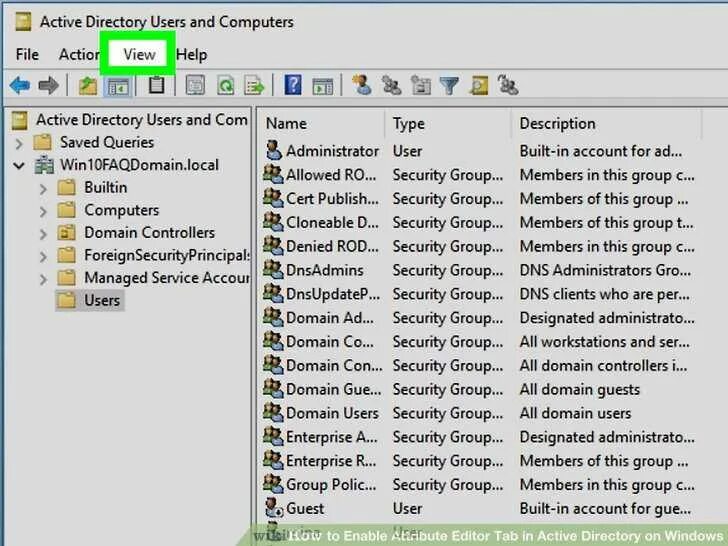The height and width of the screenshot is (546, 728).
Task: Expand the Saved Queries node
Action: pos(19,143)
